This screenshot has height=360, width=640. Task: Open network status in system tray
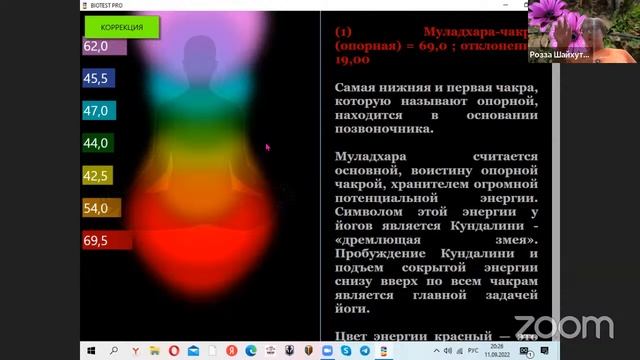click(460, 351)
